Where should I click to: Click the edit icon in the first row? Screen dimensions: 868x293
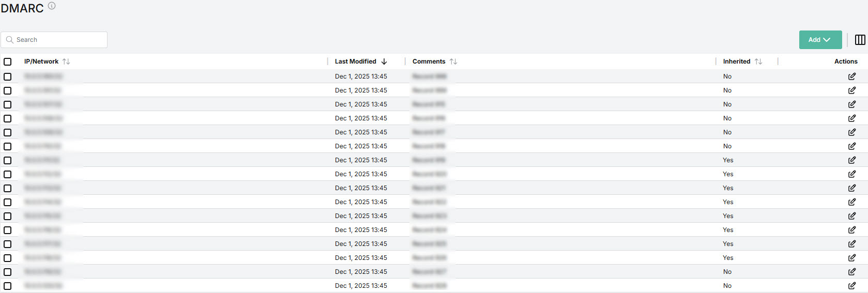(852, 76)
